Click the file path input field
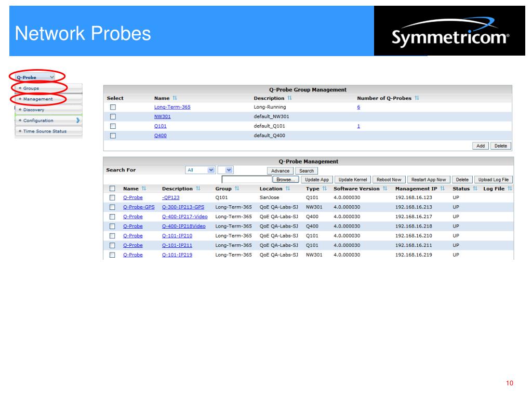 (x=247, y=179)
